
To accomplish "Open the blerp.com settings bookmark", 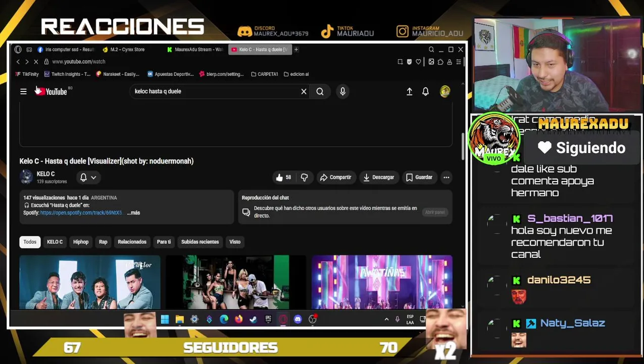I will coord(221,74).
